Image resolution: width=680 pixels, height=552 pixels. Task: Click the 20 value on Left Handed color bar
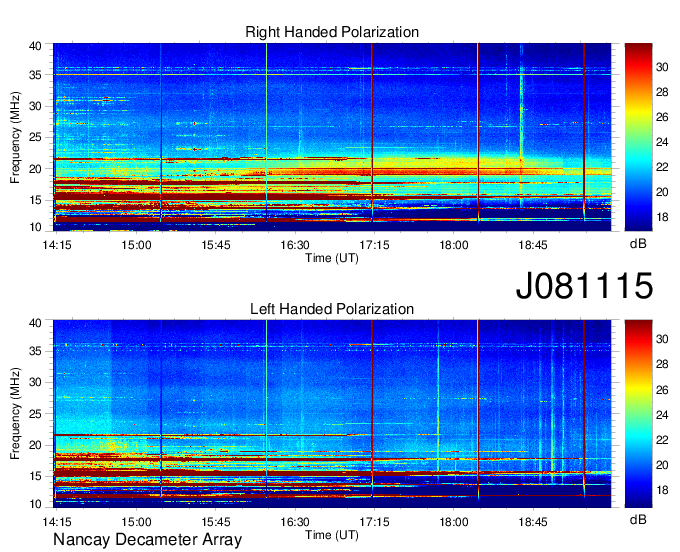point(662,465)
